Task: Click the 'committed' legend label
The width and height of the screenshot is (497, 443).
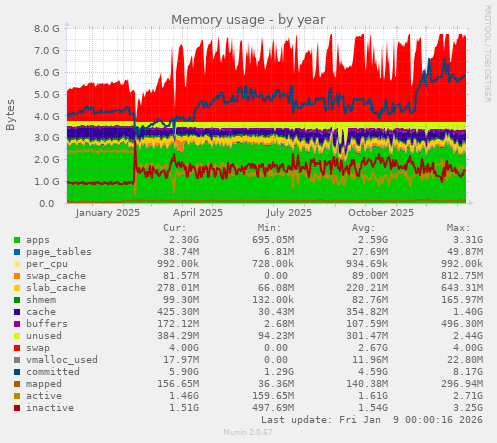Action: click(x=53, y=372)
